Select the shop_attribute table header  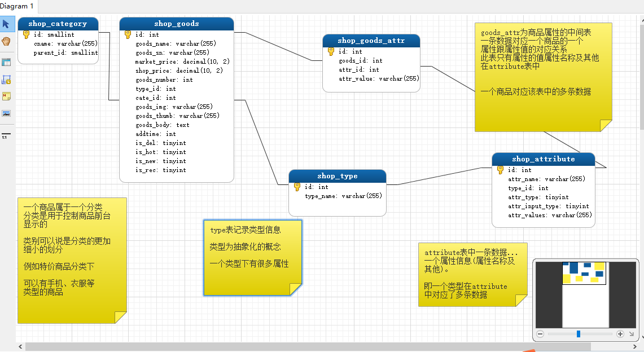543,159
